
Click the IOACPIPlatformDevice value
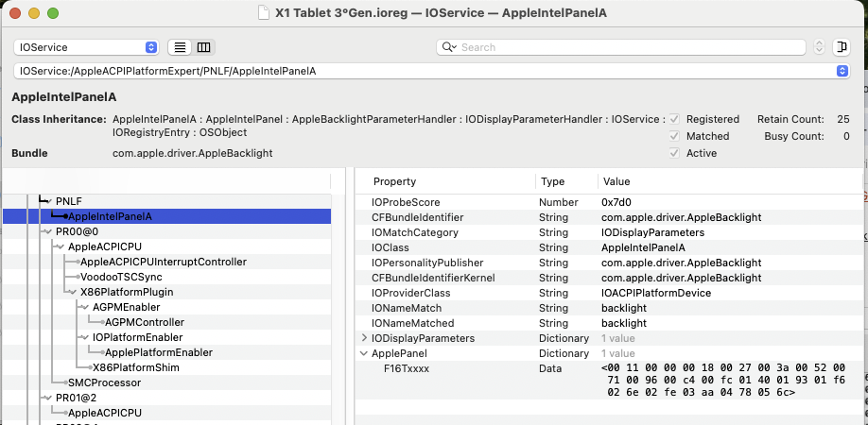tap(656, 293)
